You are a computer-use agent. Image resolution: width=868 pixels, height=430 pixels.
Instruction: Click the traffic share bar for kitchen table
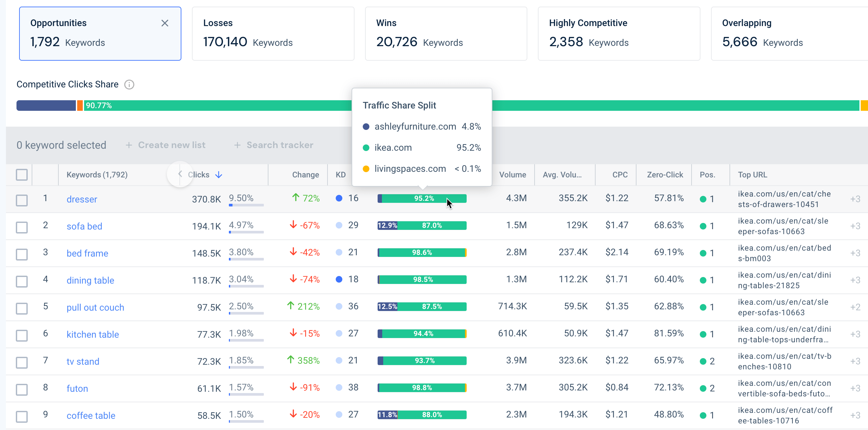pos(422,333)
